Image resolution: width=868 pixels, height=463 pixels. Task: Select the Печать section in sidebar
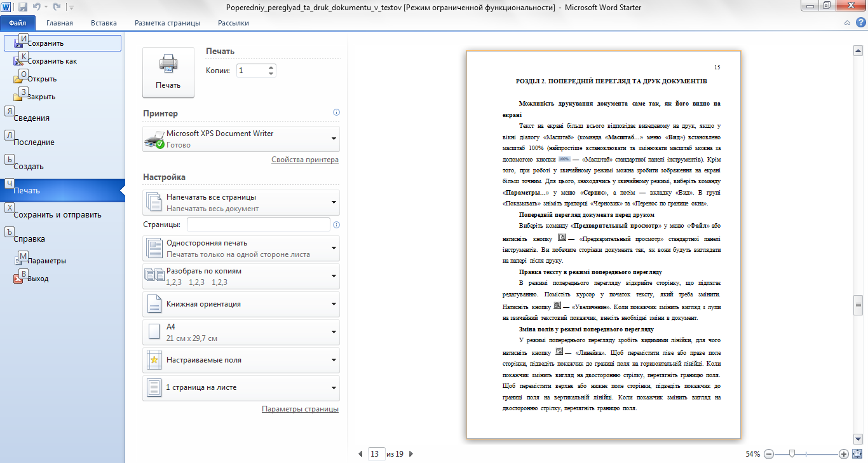click(x=62, y=191)
